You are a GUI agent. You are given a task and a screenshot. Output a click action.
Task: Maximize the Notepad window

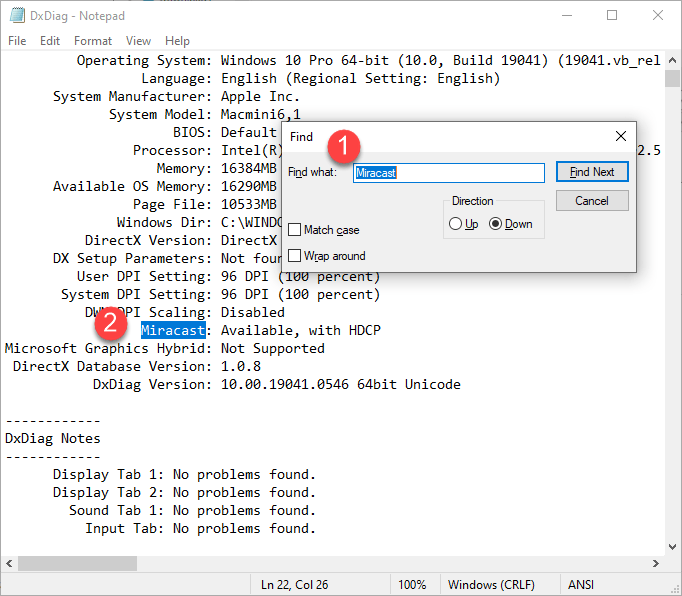(x=612, y=16)
